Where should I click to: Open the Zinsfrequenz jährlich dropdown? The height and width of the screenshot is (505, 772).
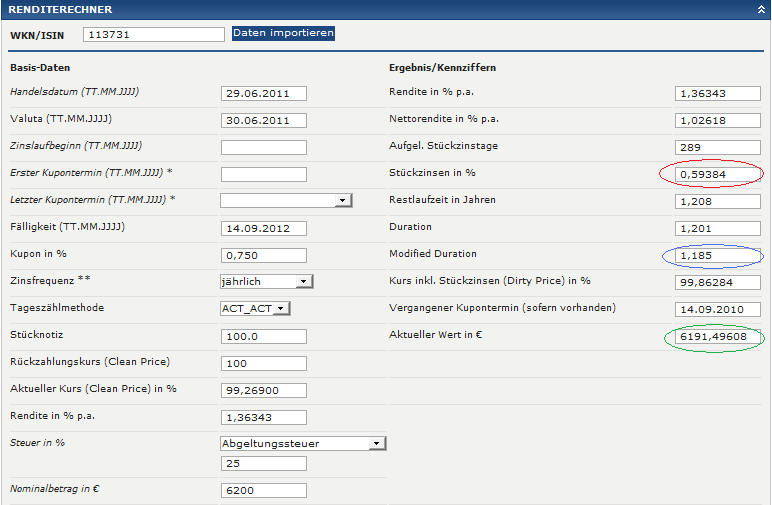point(266,282)
